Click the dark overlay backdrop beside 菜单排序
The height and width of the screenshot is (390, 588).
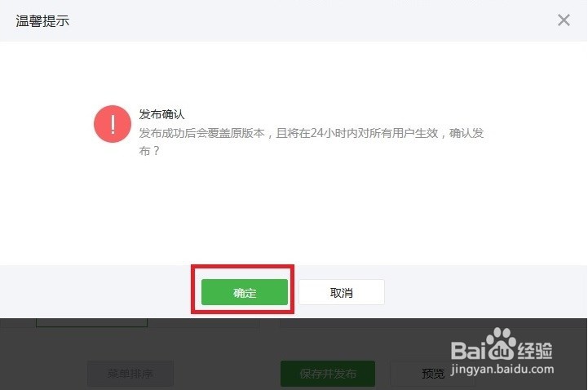pyautogui.click(x=225, y=374)
